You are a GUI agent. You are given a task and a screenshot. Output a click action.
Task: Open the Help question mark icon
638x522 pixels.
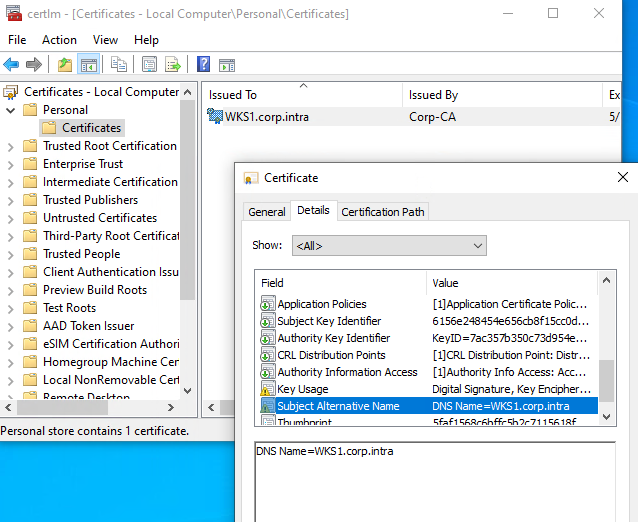point(204,65)
